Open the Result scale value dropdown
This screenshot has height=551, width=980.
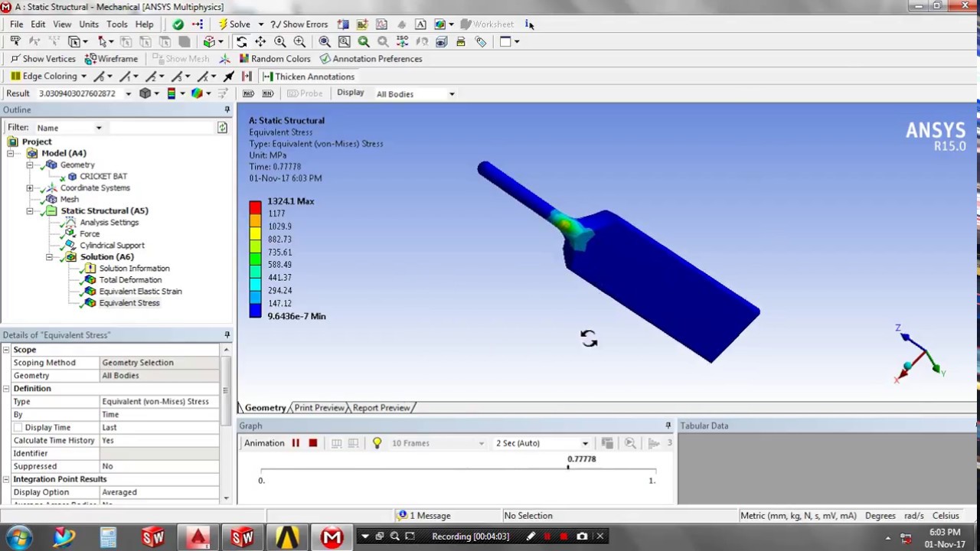(128, 94)
